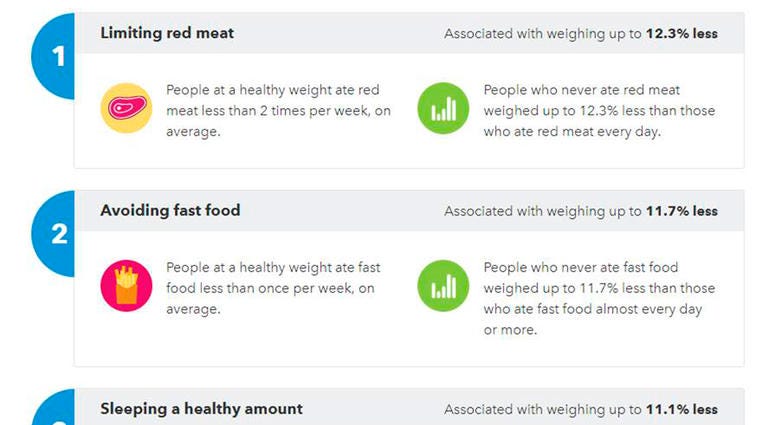
Task: Click the '11.7% less' bold statistic
Action: coord(682,211)
